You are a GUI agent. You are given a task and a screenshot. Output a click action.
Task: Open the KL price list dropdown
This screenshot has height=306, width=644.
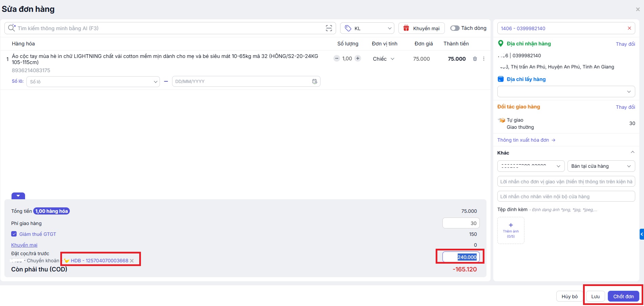tap(367, 28)
